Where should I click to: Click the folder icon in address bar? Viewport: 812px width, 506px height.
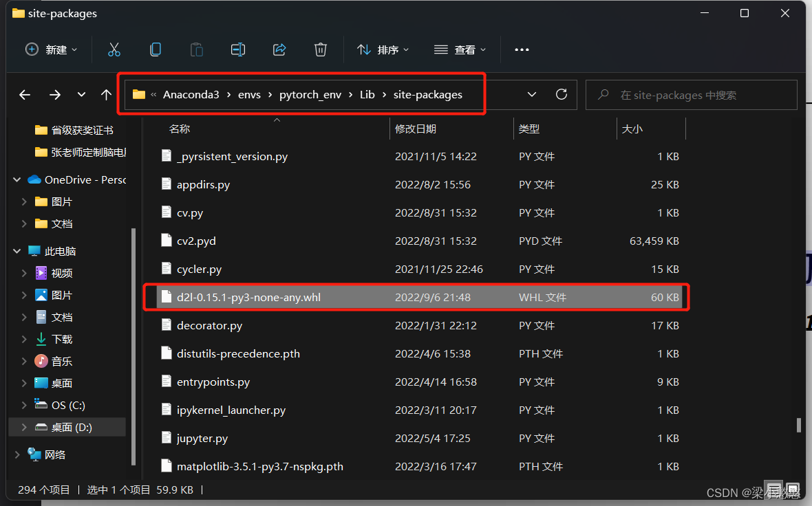tap(139, 94)
